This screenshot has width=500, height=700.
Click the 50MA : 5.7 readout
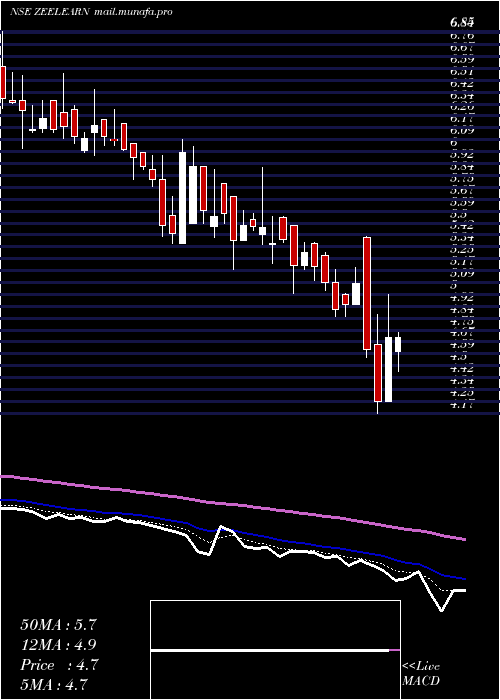pyautogui.click(x=58, y=625)
